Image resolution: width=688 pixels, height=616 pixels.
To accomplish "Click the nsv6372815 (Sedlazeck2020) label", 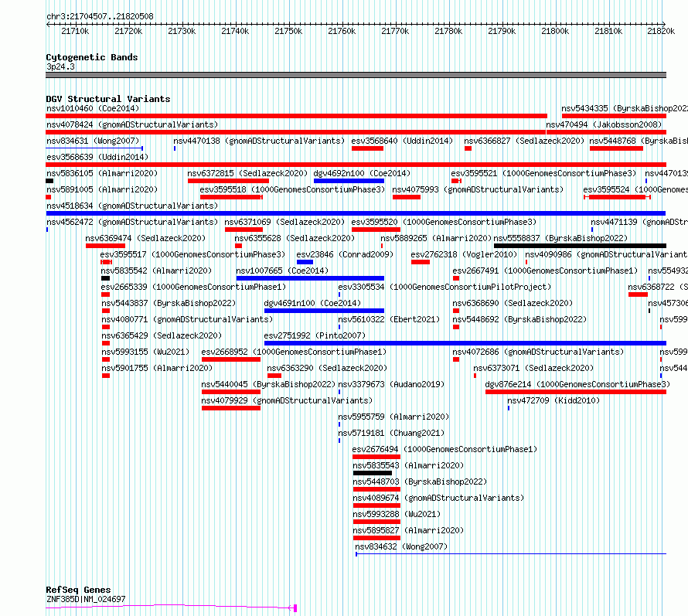I will (247, 173).
